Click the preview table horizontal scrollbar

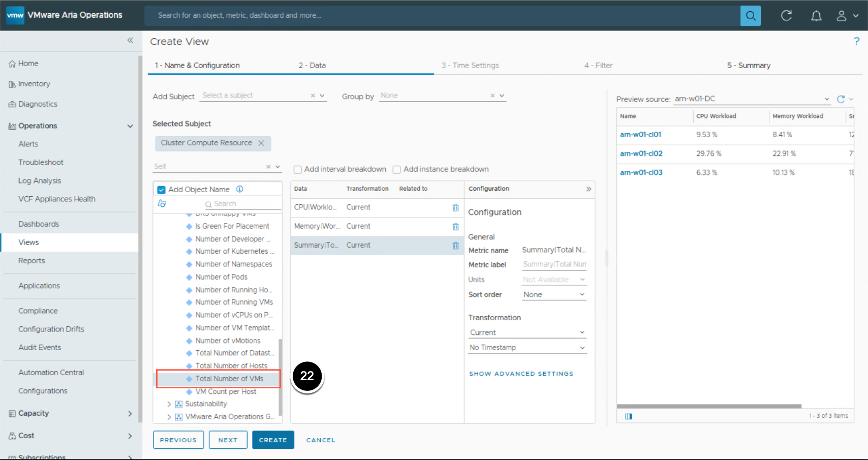[709, 406]
